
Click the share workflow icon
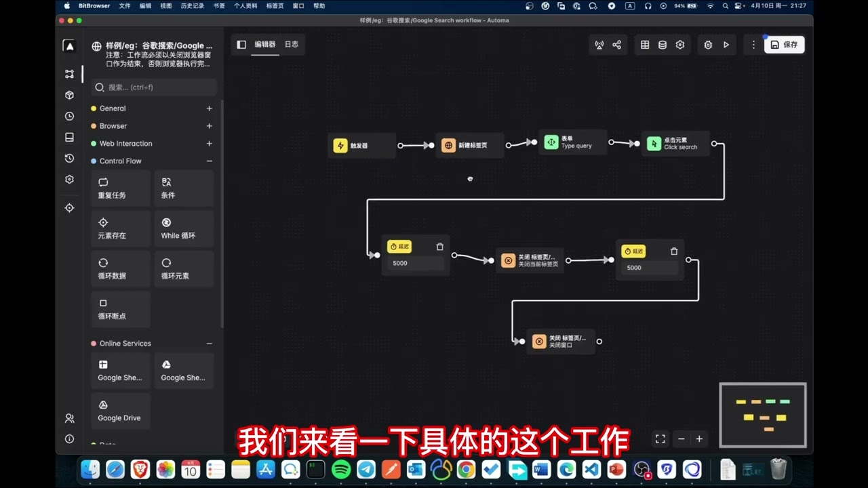coord(616,45)
